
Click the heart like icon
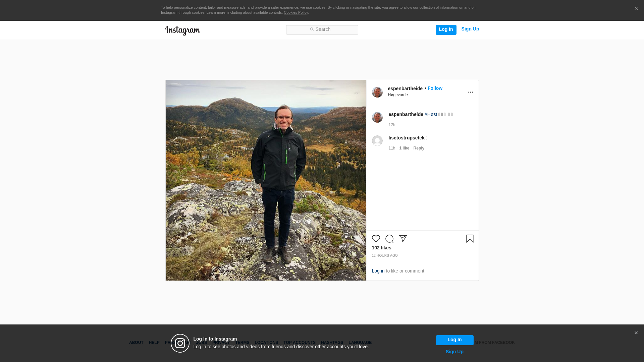[x=376, y=239]
